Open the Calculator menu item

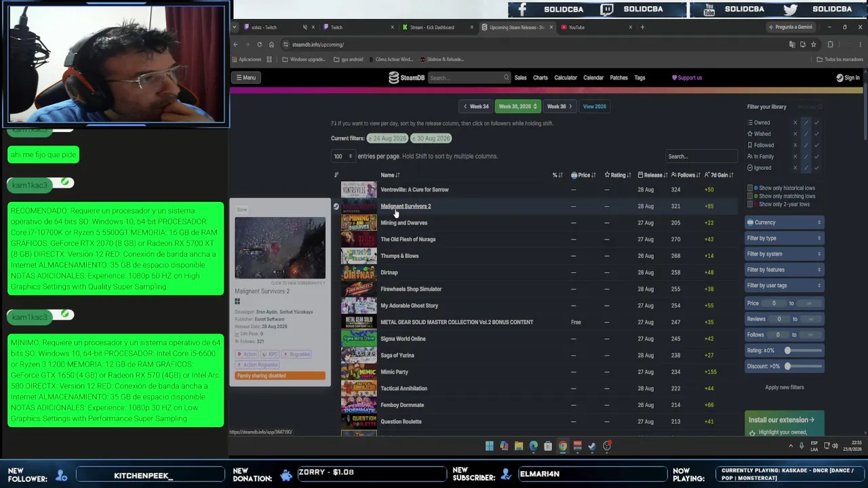click(x=566, y=78)
